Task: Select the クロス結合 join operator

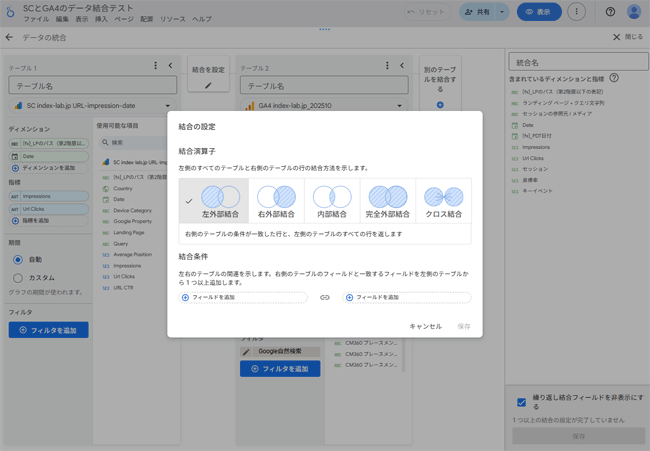Action: point(444,201)
